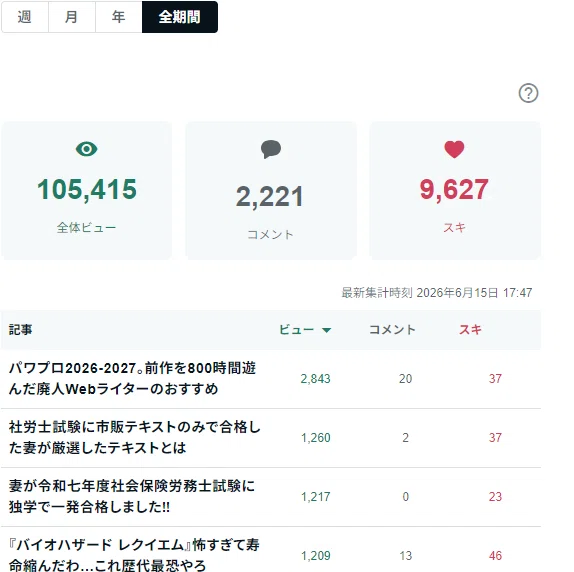Select the 全期間 (all time) tab
The width and height of the screenshot is (574, 572).
pos(180,17)
